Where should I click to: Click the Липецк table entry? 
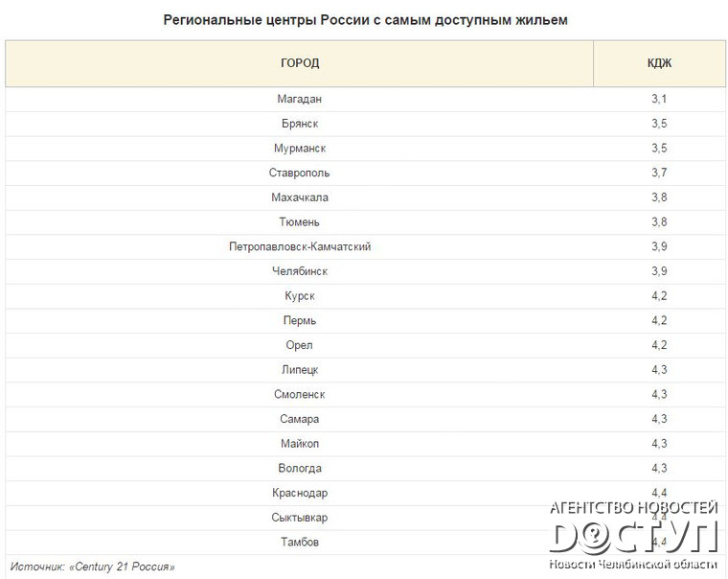[300, 370]
